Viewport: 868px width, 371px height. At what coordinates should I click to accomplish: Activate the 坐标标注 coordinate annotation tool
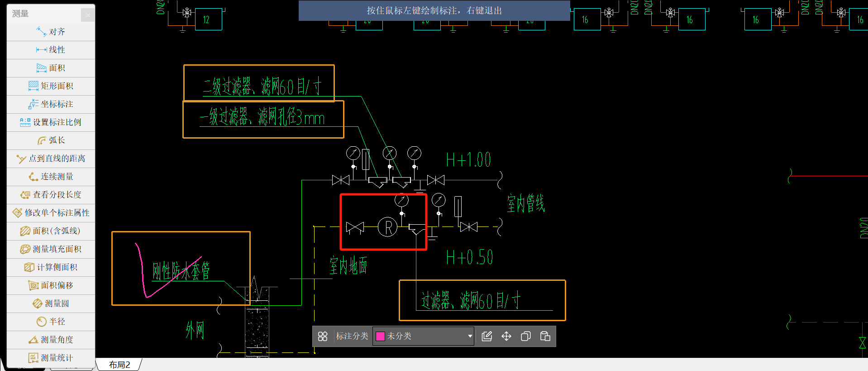[51, 104]
